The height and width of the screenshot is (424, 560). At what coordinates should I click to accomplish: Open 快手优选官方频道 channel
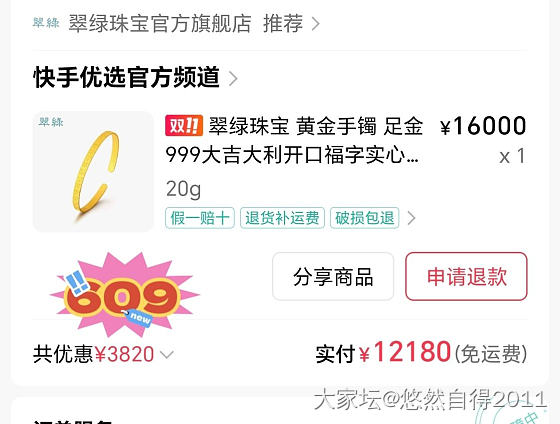click(x=126, y=77)
